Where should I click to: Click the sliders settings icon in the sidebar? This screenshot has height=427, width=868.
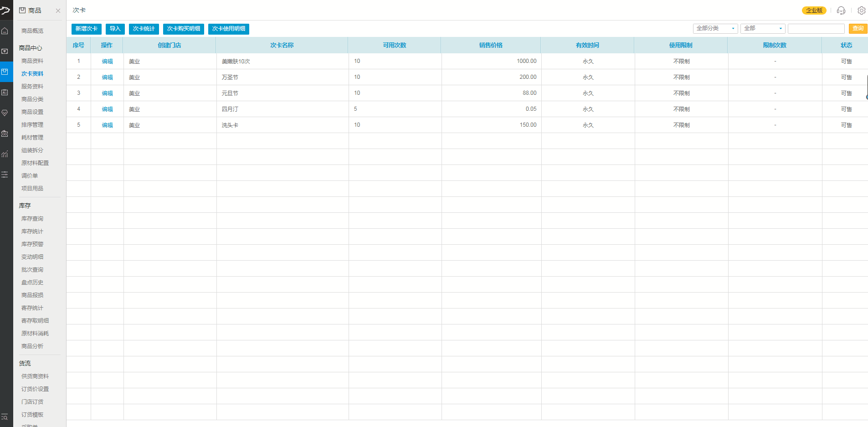[5, 175]
